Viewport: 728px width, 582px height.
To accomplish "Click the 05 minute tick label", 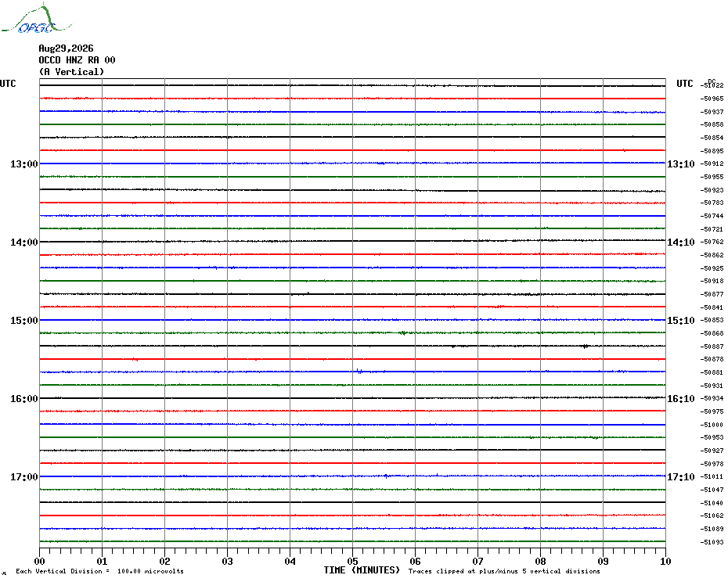I will pos(352,561).
